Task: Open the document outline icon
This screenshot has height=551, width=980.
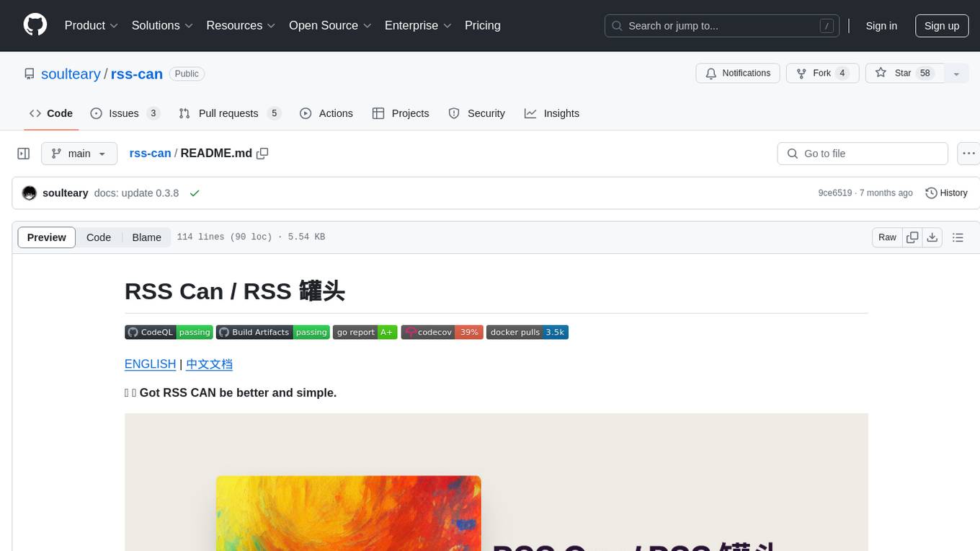Action: pos(958,237)
